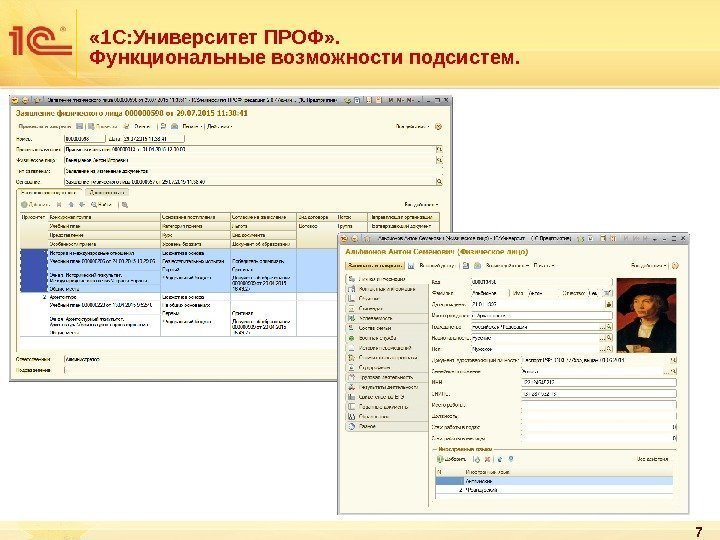The height and width of the screenshot is (540, 720).
Task: Click the magnifier button of Гражданство field
Action: pyautogui.click(x=609, y=327)
